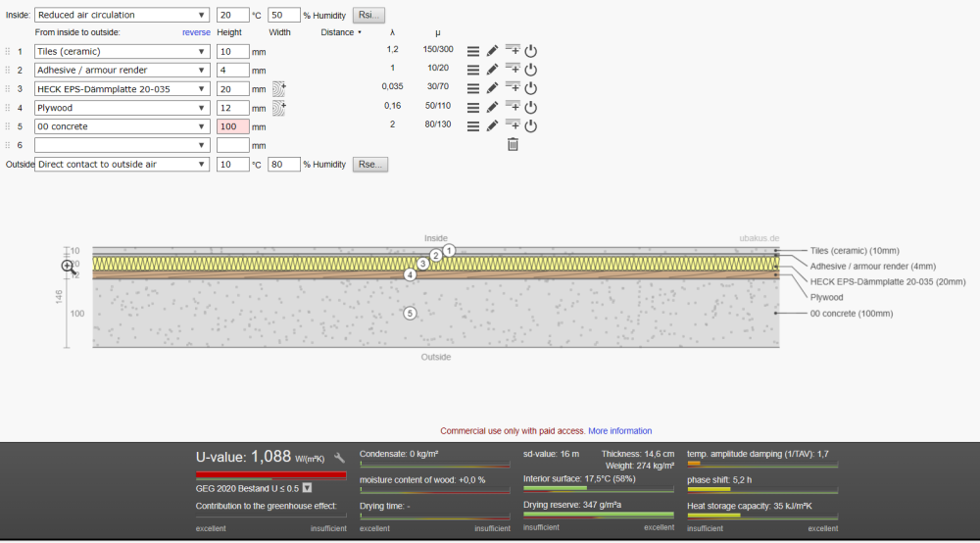Insert a layer after Plywood
This screenshot has width=980, height=543.
[512, 106]
